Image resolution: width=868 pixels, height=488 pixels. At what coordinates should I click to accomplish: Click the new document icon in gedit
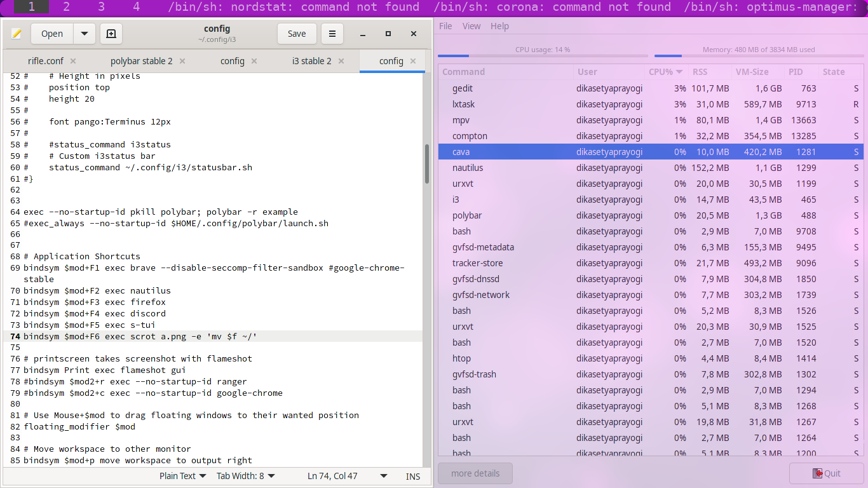coord(111,34)
